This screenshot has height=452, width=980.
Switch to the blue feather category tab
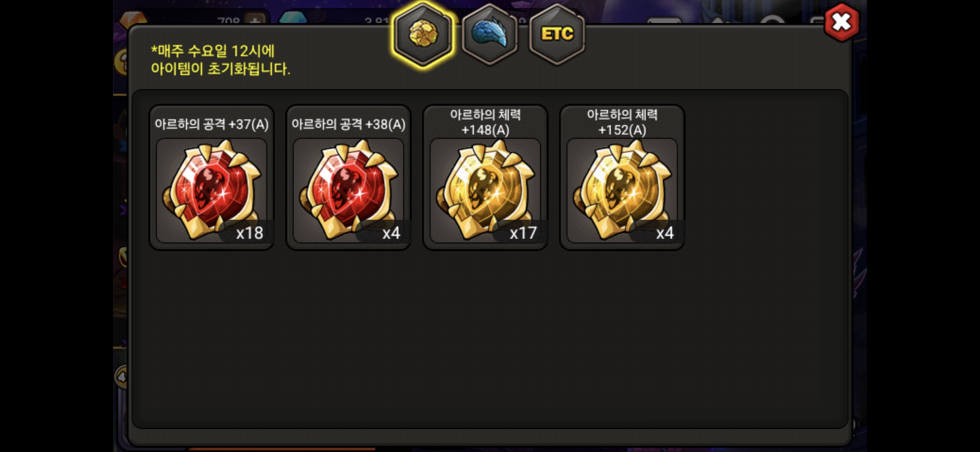(x=490, y=34)
